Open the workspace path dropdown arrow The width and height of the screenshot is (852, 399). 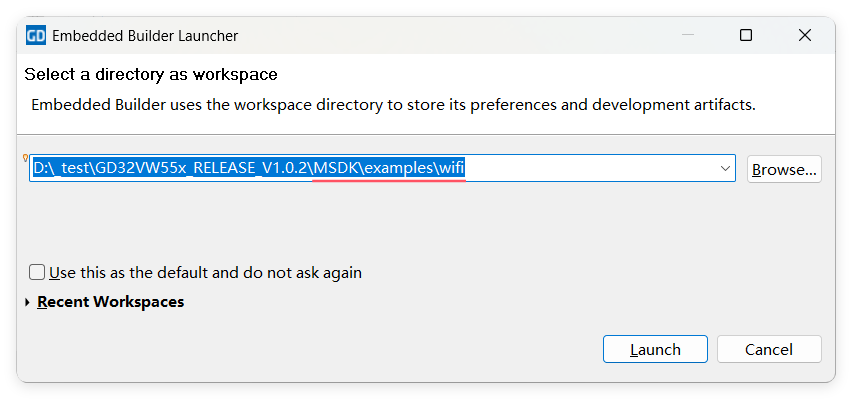tap(725, 169)
